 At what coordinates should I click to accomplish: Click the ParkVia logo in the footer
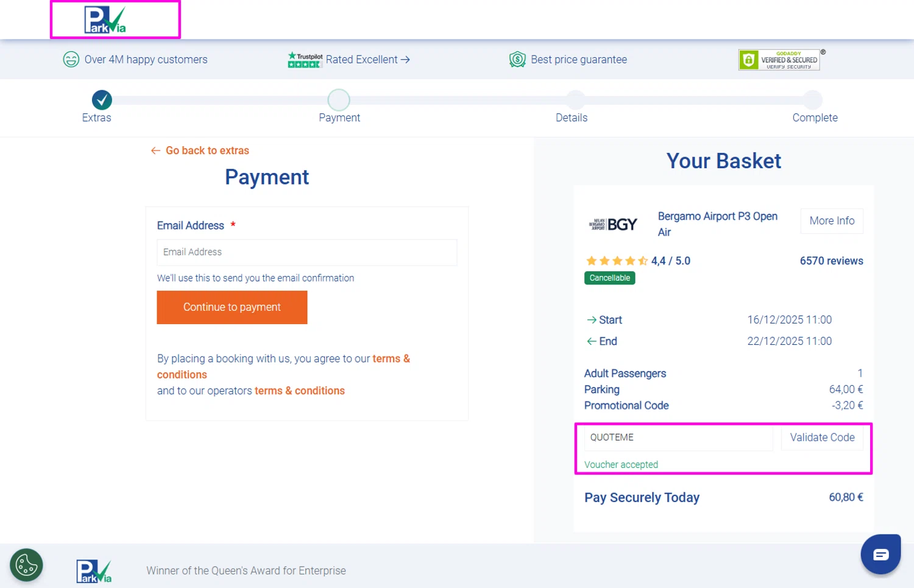(94, 571)
